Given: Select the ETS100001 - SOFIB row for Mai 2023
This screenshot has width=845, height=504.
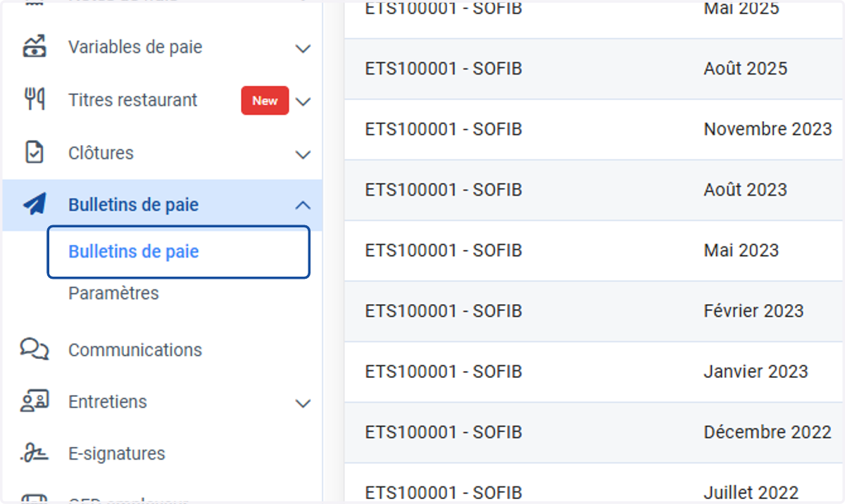Looking at the screenshot, I should pos(594,251).
